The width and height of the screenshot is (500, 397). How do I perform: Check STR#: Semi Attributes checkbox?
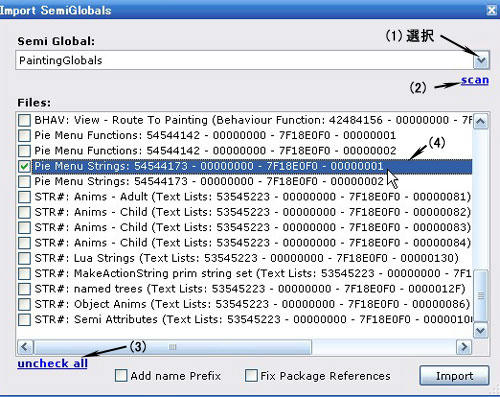24,319
